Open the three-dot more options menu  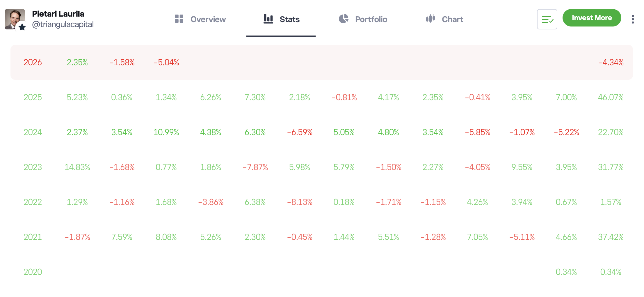633,19
